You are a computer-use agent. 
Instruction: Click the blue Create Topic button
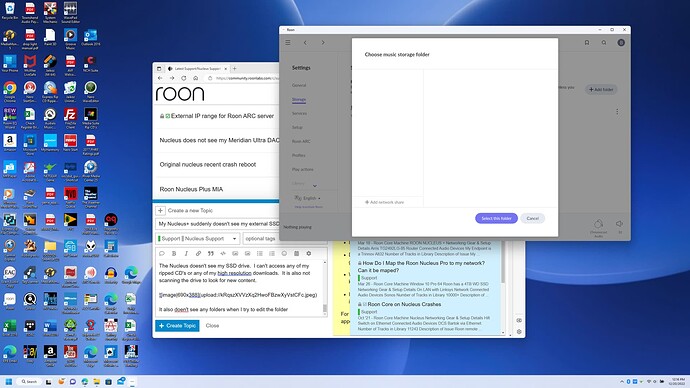[177, 326]
